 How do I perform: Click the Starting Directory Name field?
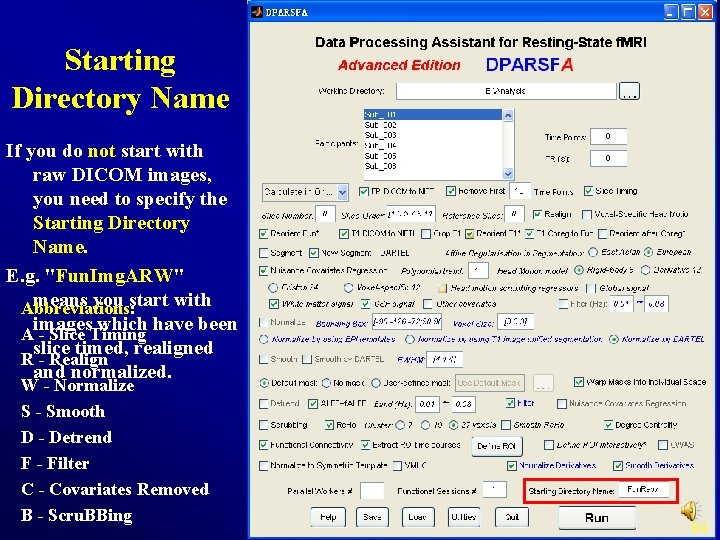coord(644,490)
